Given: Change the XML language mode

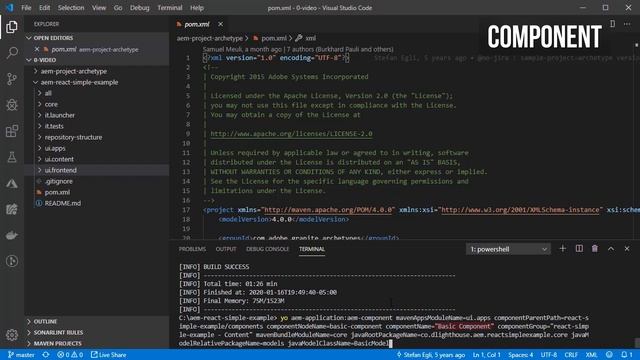Looking at the screenshot, I should [591, 355].
